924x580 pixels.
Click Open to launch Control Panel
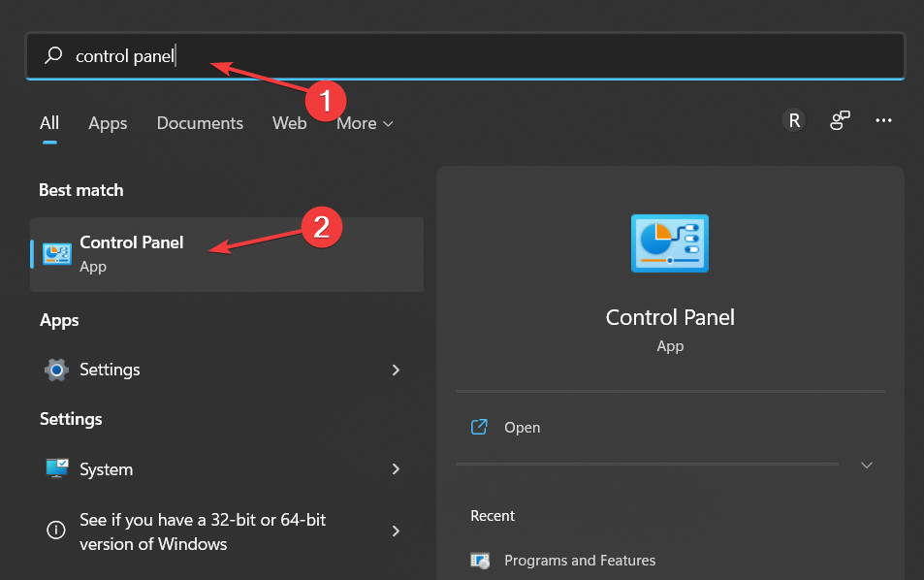click(x=523, y=427)
